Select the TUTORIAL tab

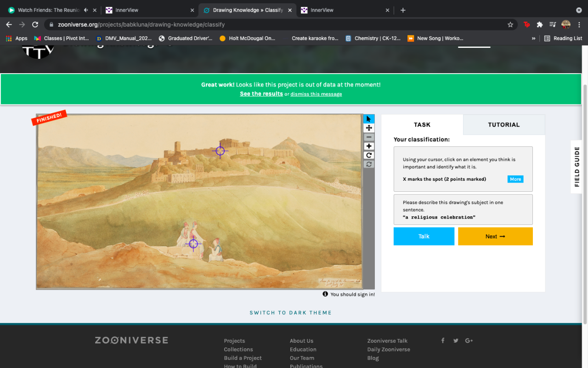coord(504,125)
